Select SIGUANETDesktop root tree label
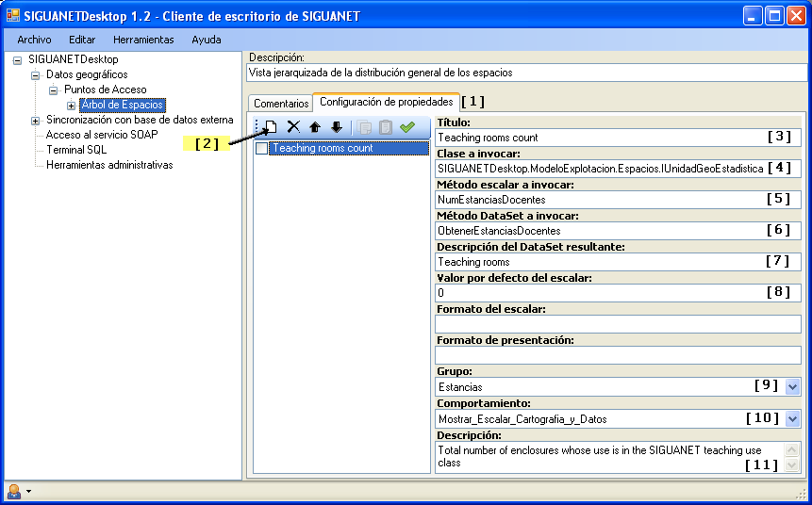The image size is (812, 505). pos(74,59)
